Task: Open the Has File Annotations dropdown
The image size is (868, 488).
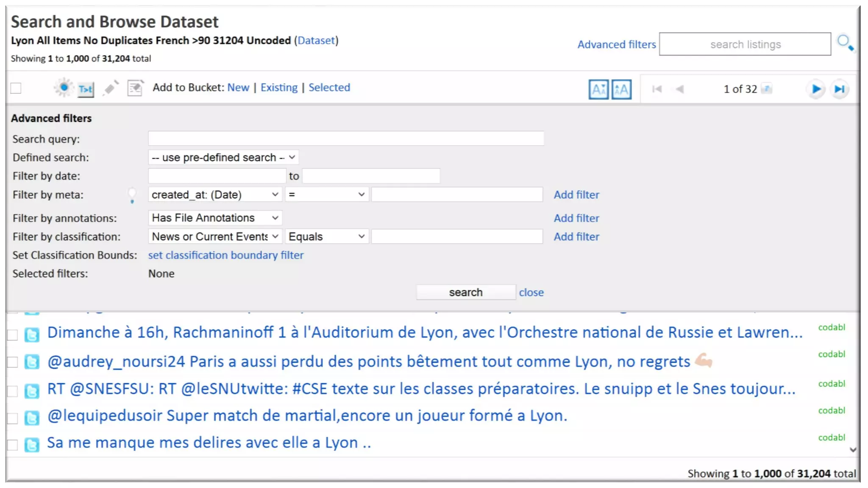Action: [215, 218]
